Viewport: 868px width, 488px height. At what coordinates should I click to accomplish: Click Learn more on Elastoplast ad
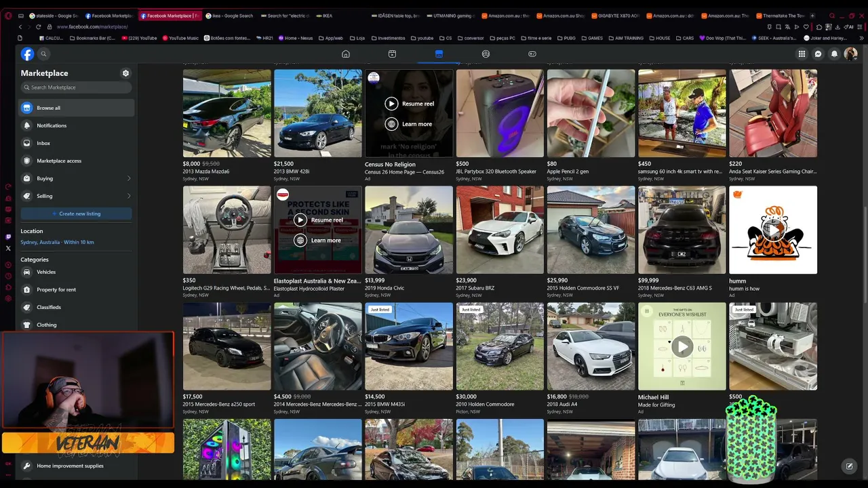(317, 241)
